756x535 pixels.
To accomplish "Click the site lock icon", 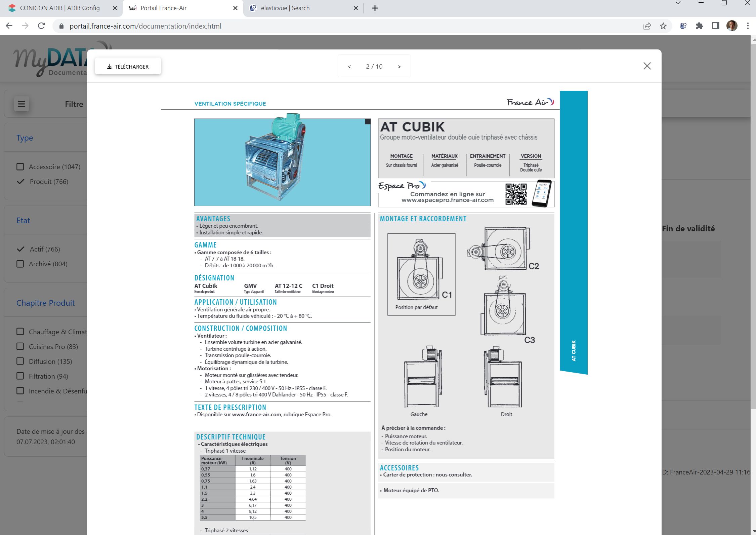I will 61,26.
